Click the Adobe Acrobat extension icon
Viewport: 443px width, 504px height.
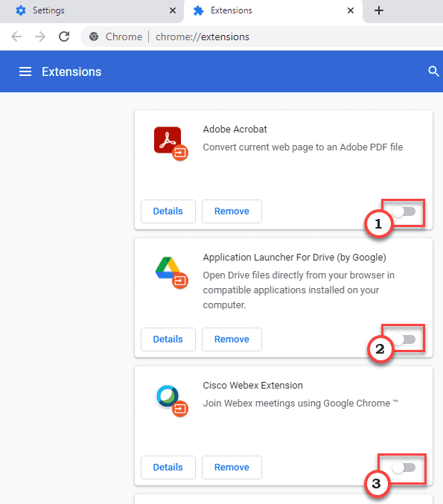170,144
